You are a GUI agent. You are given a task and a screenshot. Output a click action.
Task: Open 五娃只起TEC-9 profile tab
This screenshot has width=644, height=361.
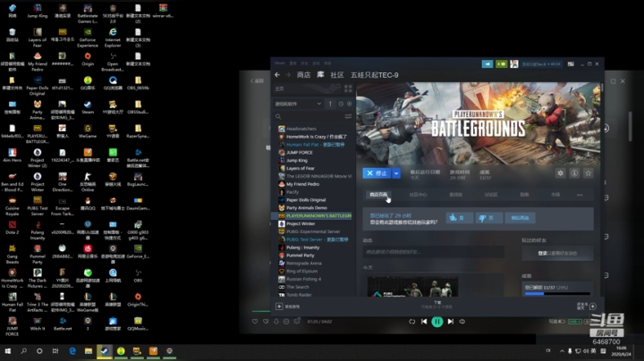(374, 75)
